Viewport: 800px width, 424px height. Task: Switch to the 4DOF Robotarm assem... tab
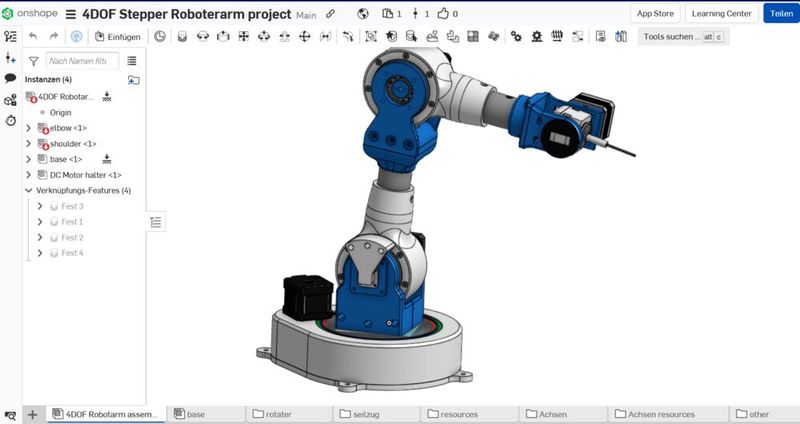106,414
